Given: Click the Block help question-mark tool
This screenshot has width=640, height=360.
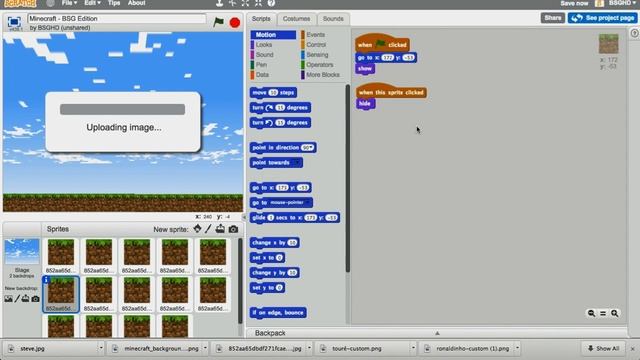Looking at the screenshot, I should coord(271,3).
